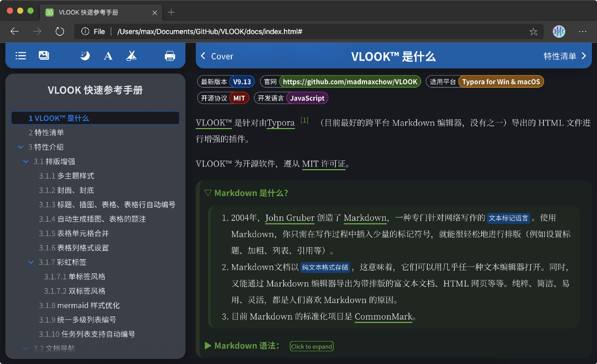Screen dimensions: 597x364
Task: Click the site info icon before File
Action: coord(85,31)
